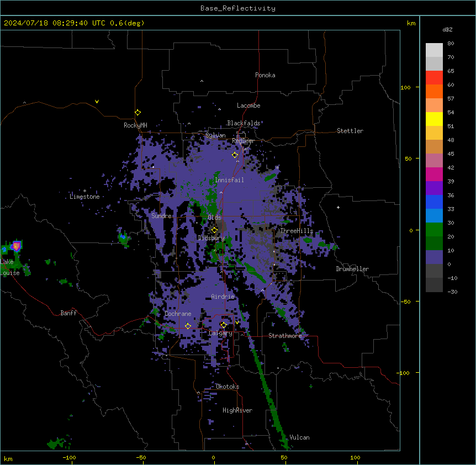This screenshot has height=465, width=476.
Task: Click the HighRiver label
Action: pos(237,410)
